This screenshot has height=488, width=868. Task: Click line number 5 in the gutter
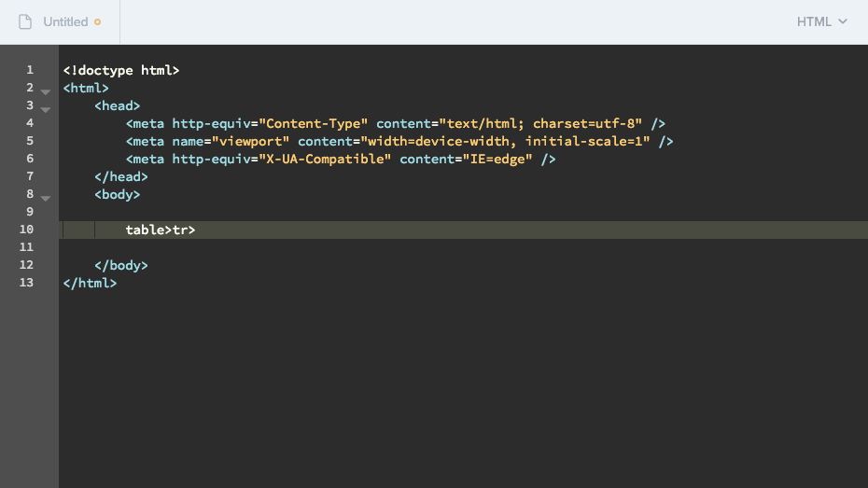pos(30,141)
